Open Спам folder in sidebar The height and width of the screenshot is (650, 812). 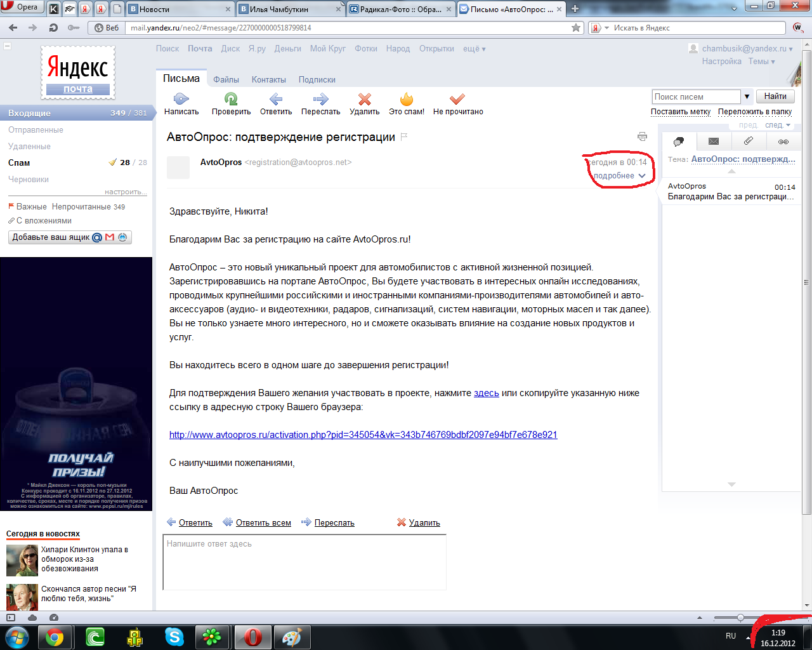coord(19,162)
